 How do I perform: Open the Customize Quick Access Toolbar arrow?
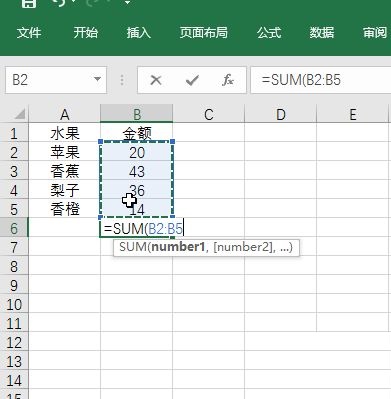127,3
